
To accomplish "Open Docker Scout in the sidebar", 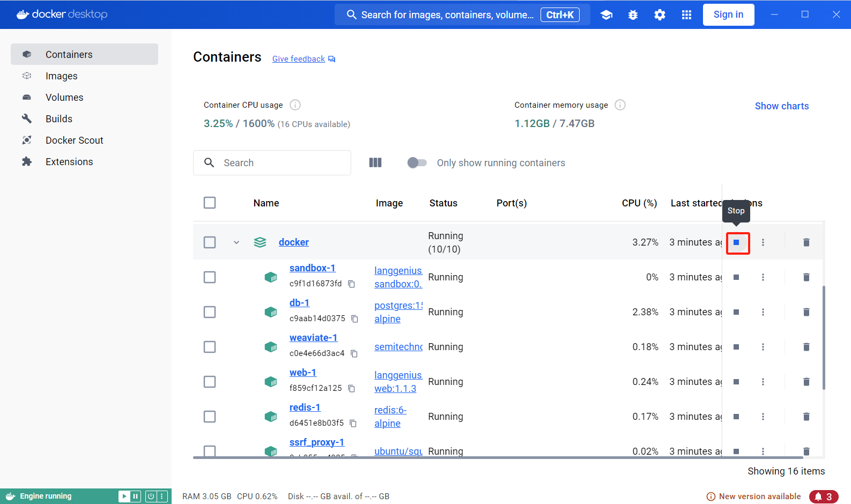I will pos(84,140).
